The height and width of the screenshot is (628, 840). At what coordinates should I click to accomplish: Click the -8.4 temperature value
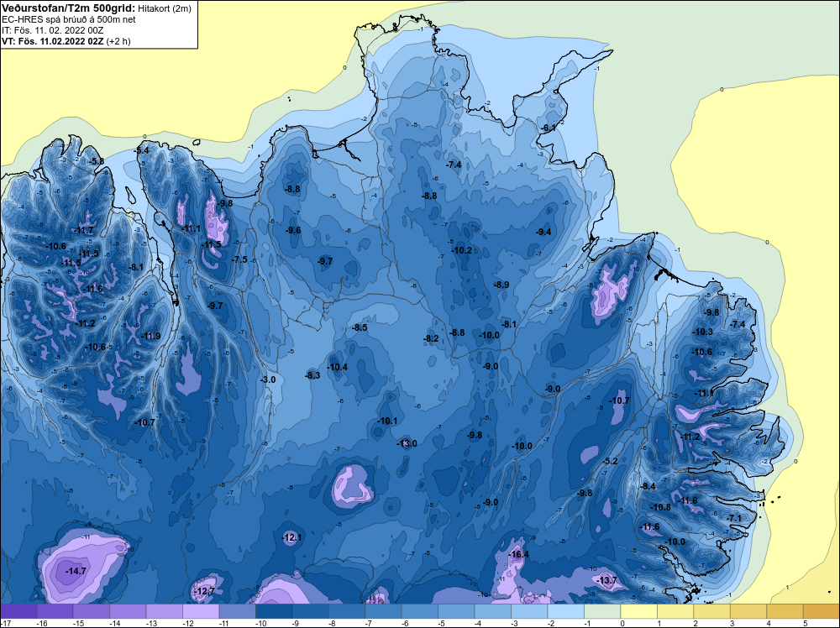(648, 486)
